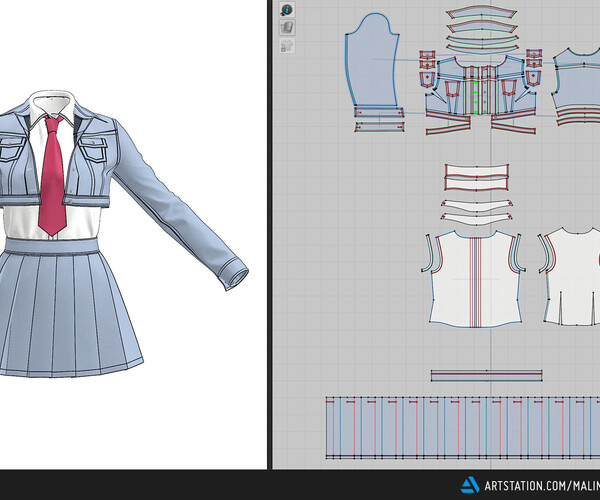Select the topmost jacket collar pattern piece
Viewport: 600px width, 500px height.
click(x=482, y=12)
